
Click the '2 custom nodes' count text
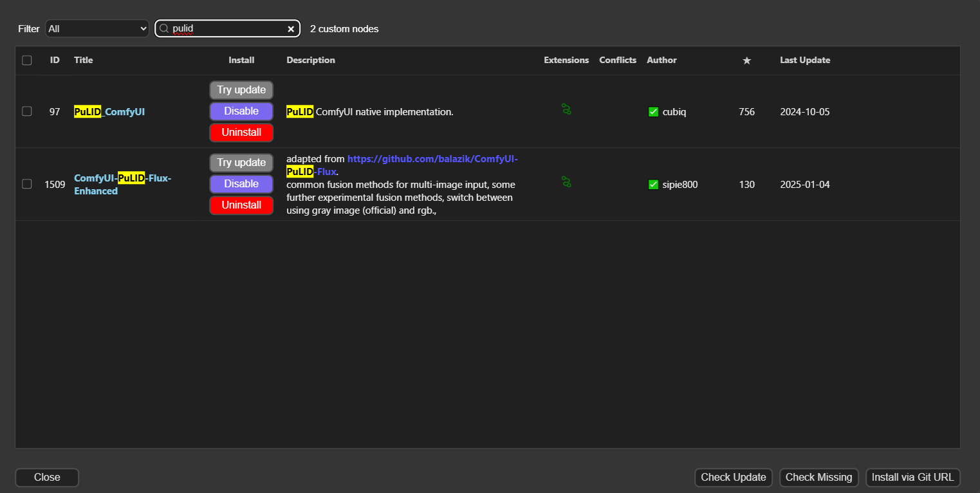344,29
